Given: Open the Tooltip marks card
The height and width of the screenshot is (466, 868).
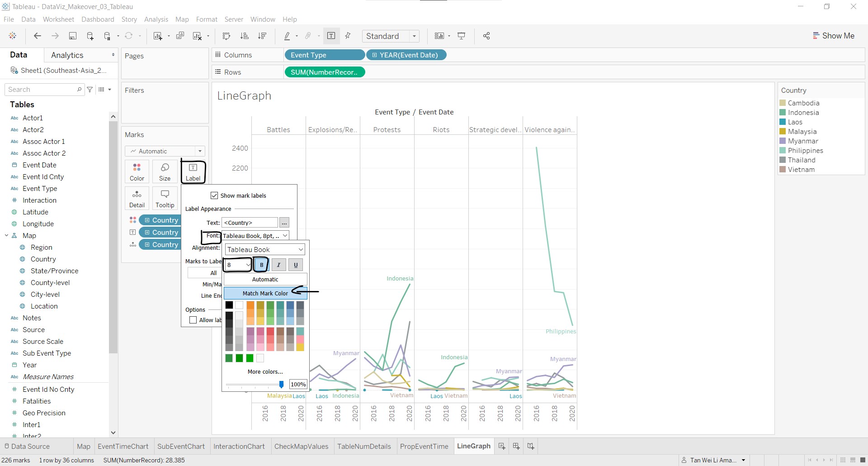Looking at the screenshot, I should point(165,199).
